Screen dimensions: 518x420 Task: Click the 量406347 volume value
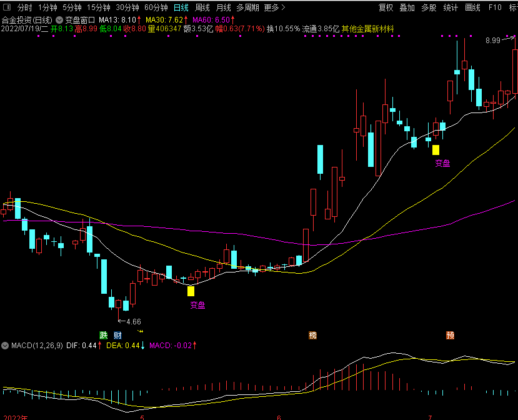pos(164,29)
